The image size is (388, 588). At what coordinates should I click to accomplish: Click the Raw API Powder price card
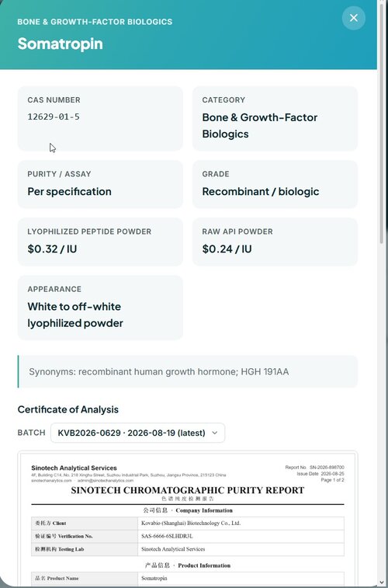275,242
